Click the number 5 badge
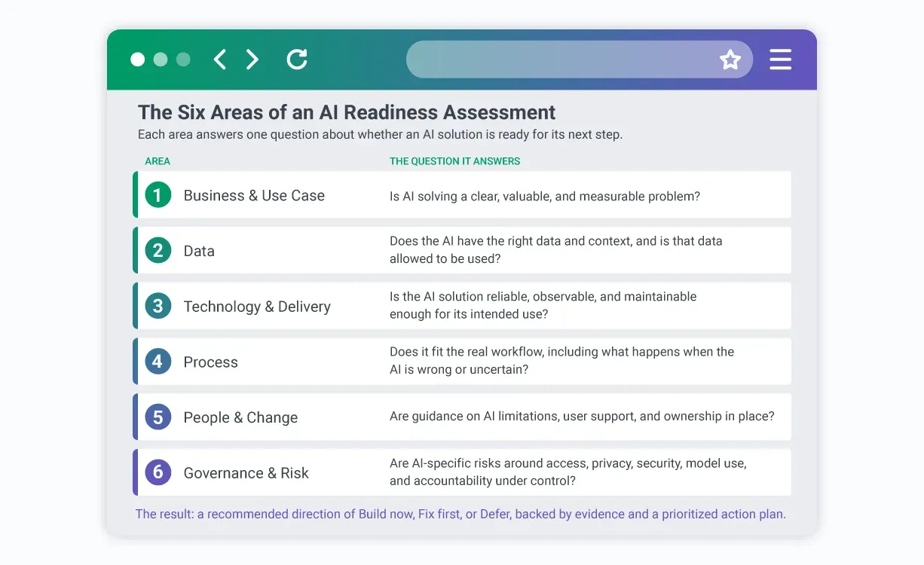Image resolution: width=924 pixels, height=565 pixels. click(158, 417)
